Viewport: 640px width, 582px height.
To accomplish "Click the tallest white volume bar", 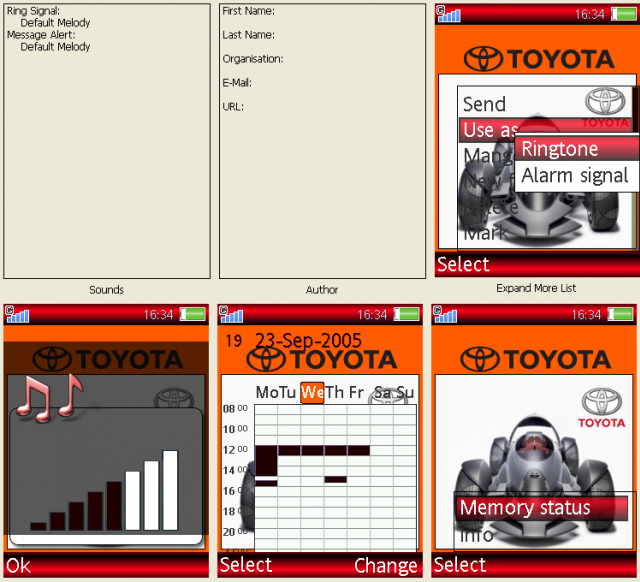I will click(x=170, y=490).
